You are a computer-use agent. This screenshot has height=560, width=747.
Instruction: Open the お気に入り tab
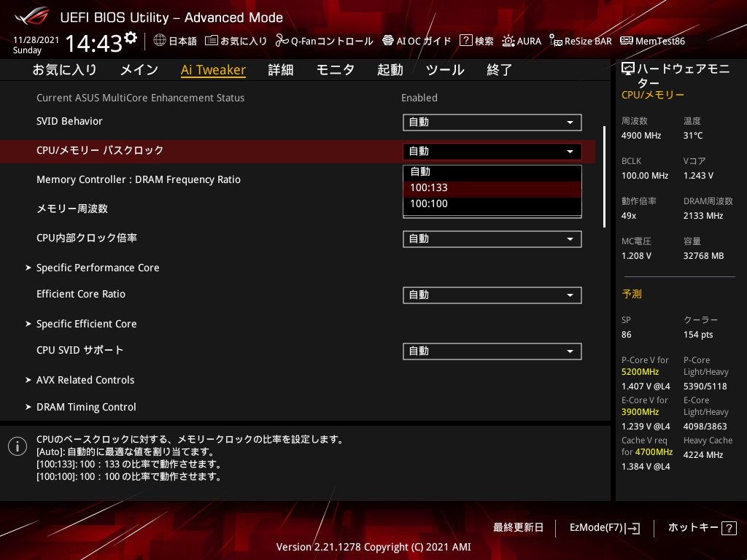65,70
